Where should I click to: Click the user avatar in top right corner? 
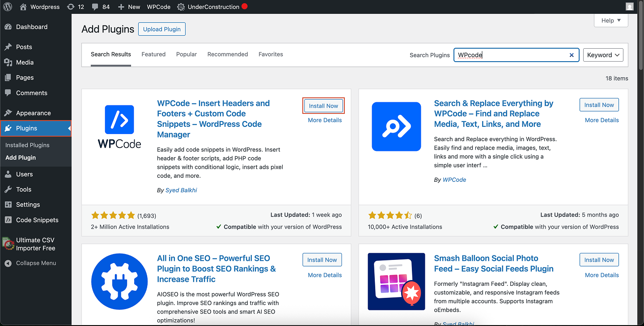pos(629,6)
